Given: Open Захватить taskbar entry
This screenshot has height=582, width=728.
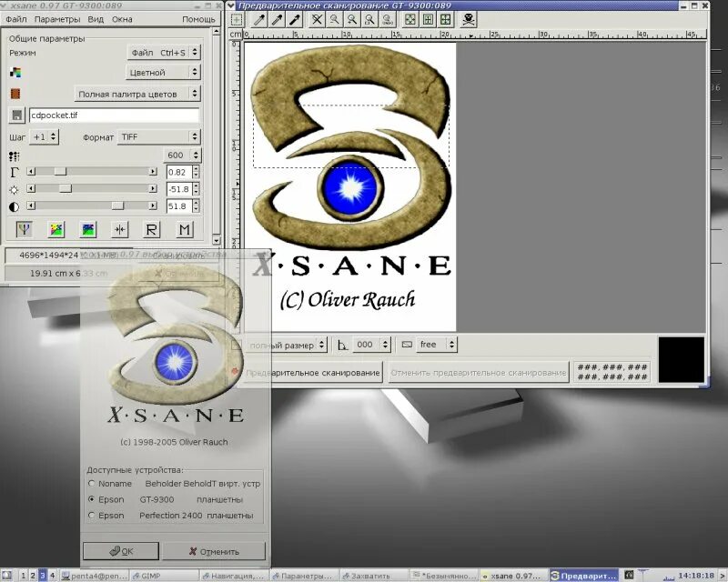Looking at the screenshot, I should pos(374,576).
